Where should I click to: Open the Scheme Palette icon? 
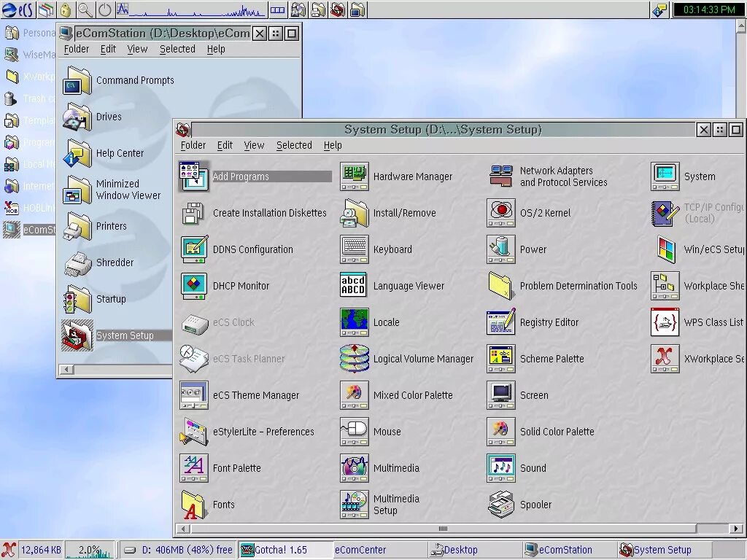coord(500,359)
